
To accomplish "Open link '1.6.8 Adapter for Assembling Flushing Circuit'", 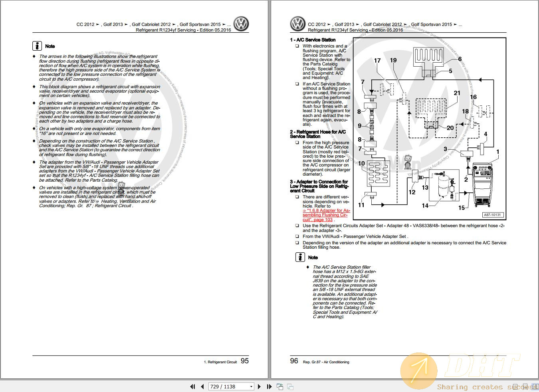I will (326, 215).
